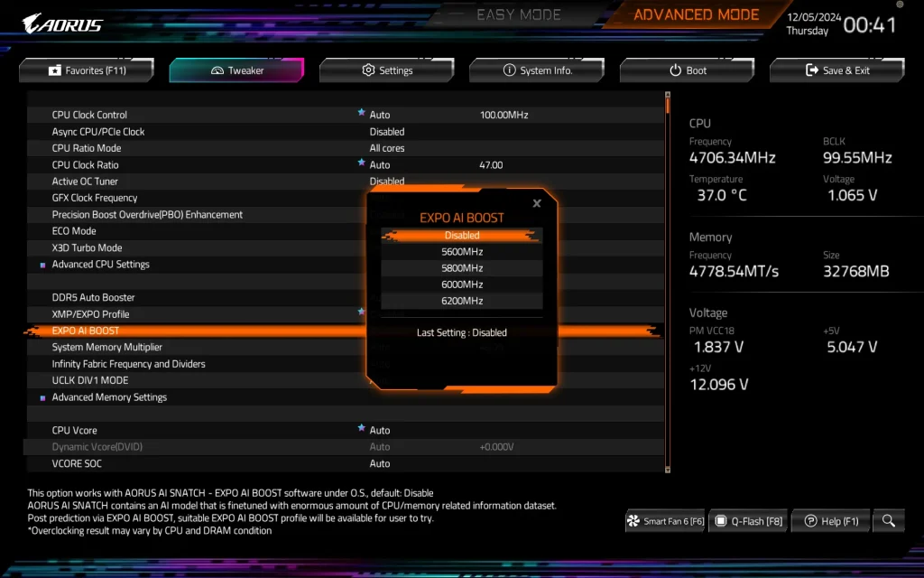Select the DDR5 Auto Booster row
The image size is (924, 578).
[346, 297]
